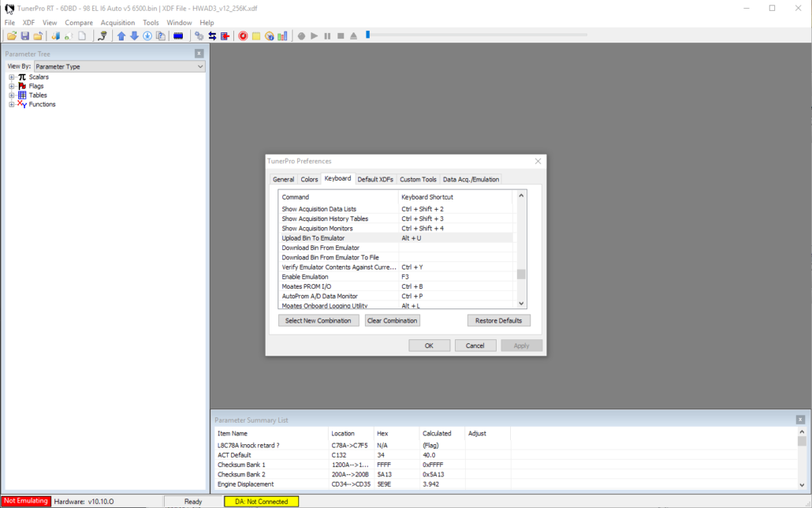Click OK in TunerPro Preferences

coord(430,346)
